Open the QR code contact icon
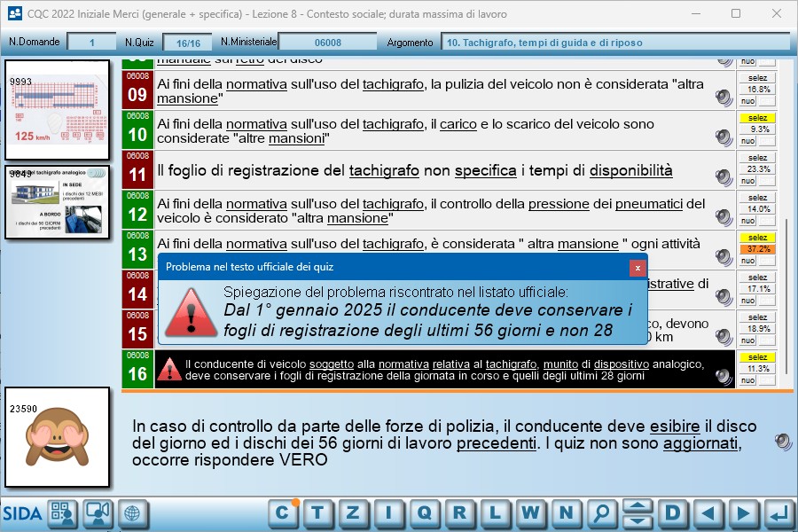This screenshot has height=532, width=798. point(62,512)
